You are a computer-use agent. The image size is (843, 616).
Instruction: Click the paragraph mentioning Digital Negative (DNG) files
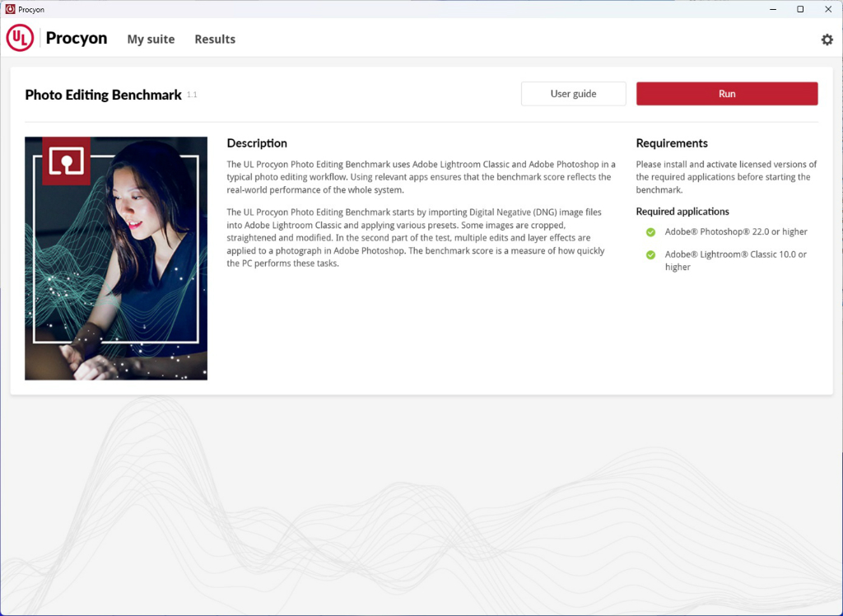[x=416, y=238]
